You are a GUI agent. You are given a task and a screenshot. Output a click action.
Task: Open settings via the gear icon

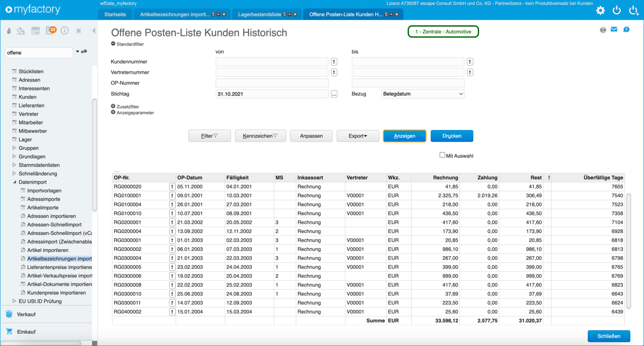pos(600,10)
